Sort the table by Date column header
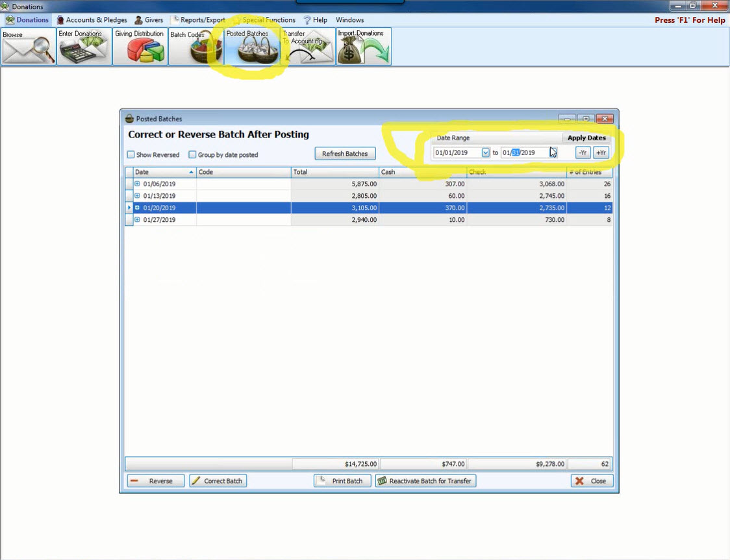730x560 pixels. click(x=162, y=172)
